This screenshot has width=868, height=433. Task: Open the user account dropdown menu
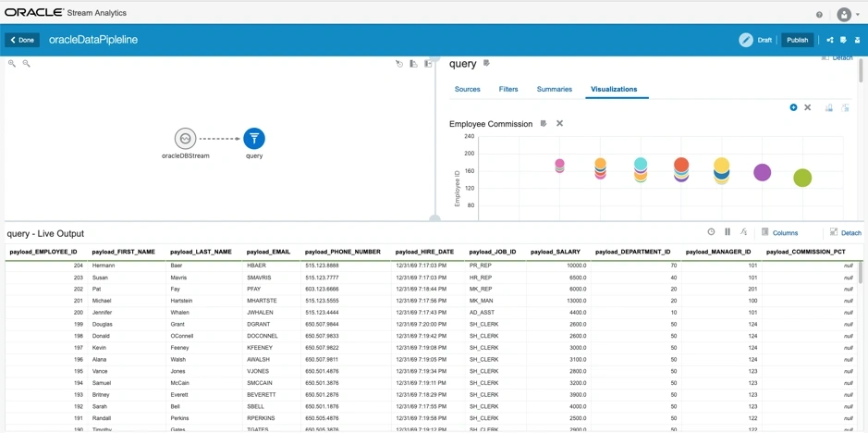(848, 15)
